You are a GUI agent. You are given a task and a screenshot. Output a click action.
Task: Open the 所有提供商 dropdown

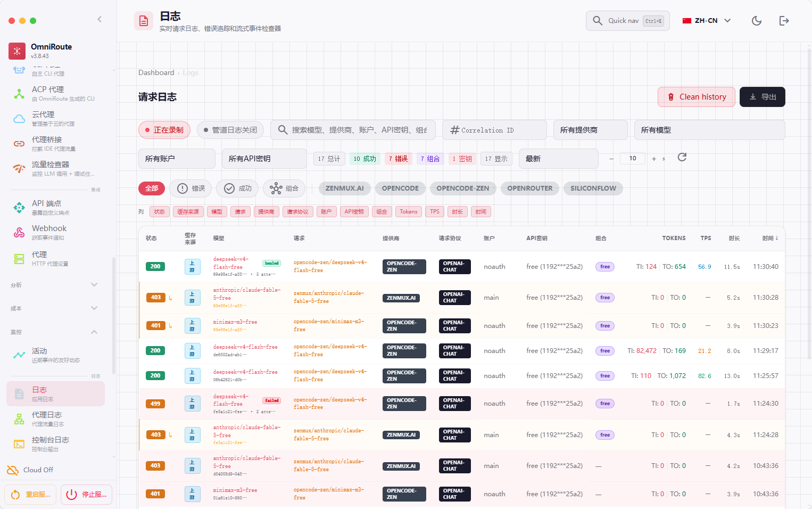[x=591, y=130]
